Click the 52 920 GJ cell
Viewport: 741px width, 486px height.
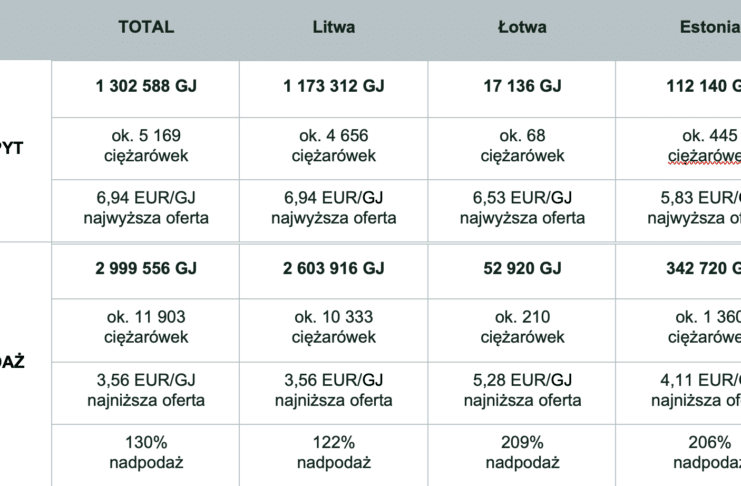tap(522, 271)
